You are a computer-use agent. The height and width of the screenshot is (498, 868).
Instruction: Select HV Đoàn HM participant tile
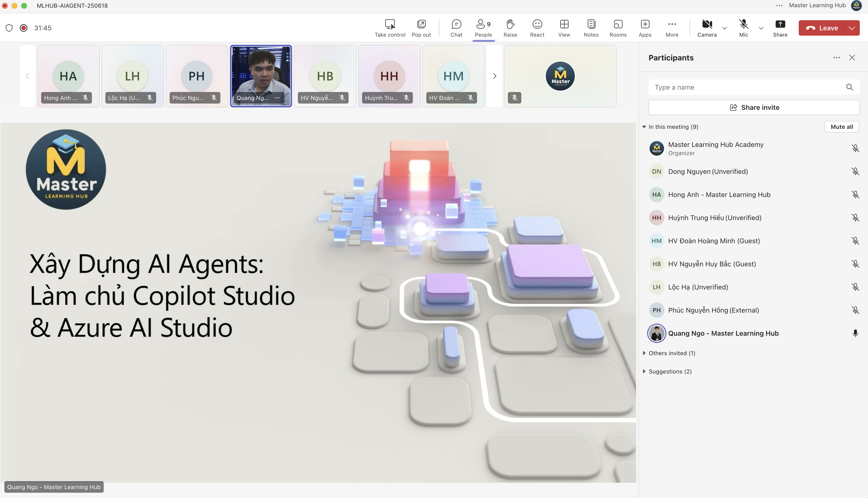point(454,76)
